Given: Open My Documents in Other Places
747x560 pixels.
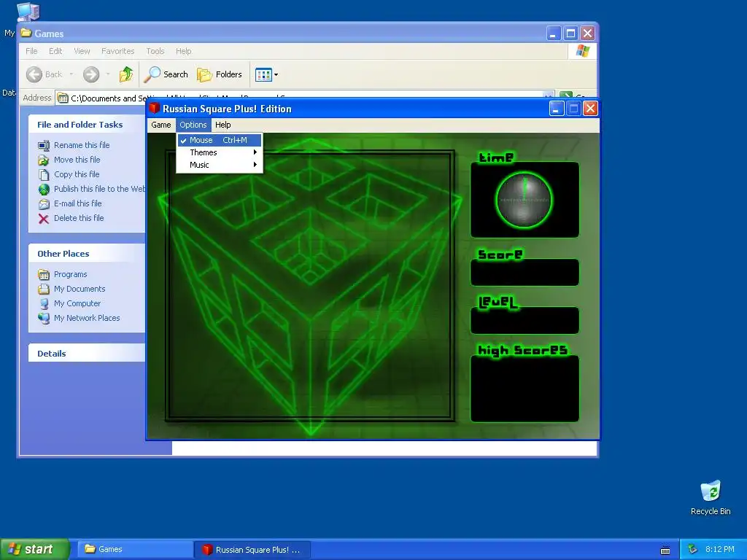Looking at the screenshot, I should coord(80,289).
